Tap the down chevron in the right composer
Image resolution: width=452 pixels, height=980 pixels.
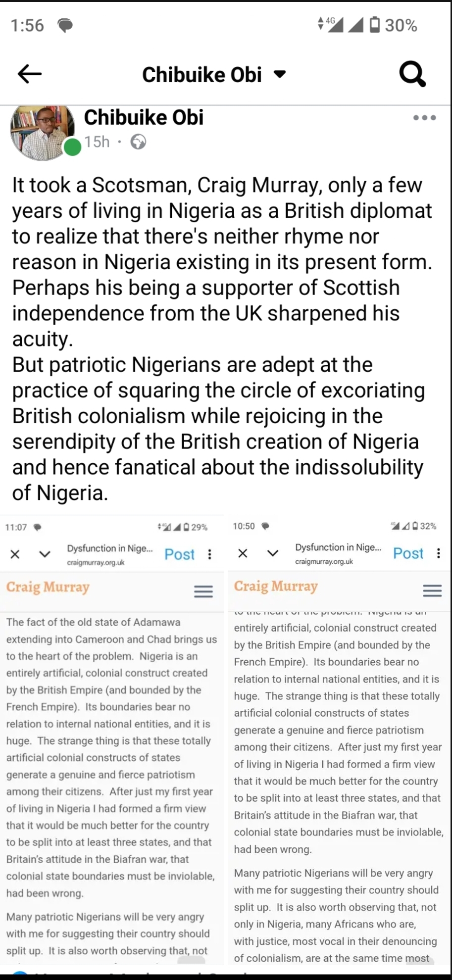pos(272,553)
